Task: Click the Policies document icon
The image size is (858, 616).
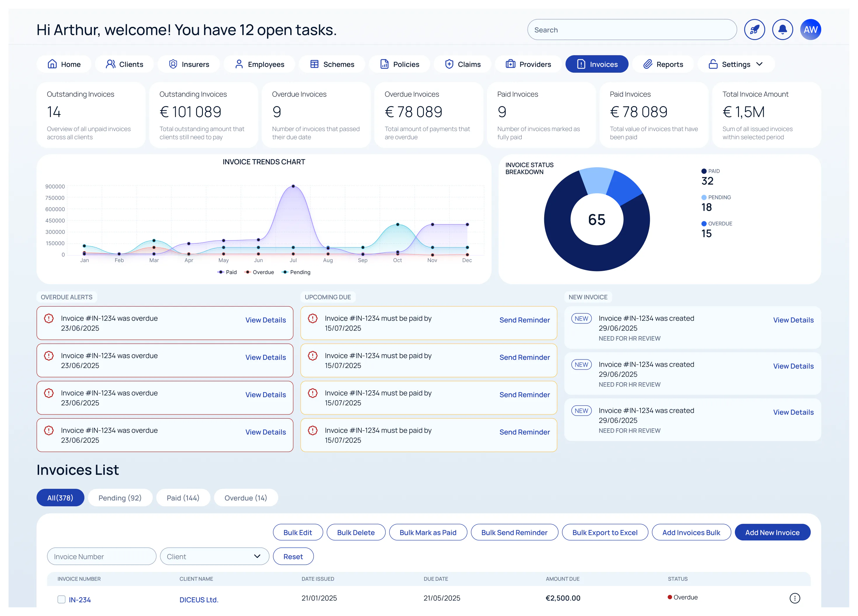Action: [384, 64]
